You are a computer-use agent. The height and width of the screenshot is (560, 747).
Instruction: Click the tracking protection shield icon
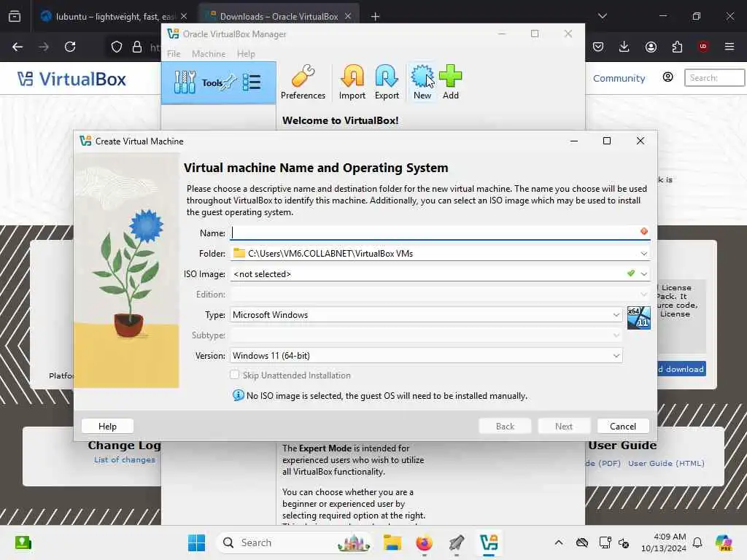coord(117,47)
